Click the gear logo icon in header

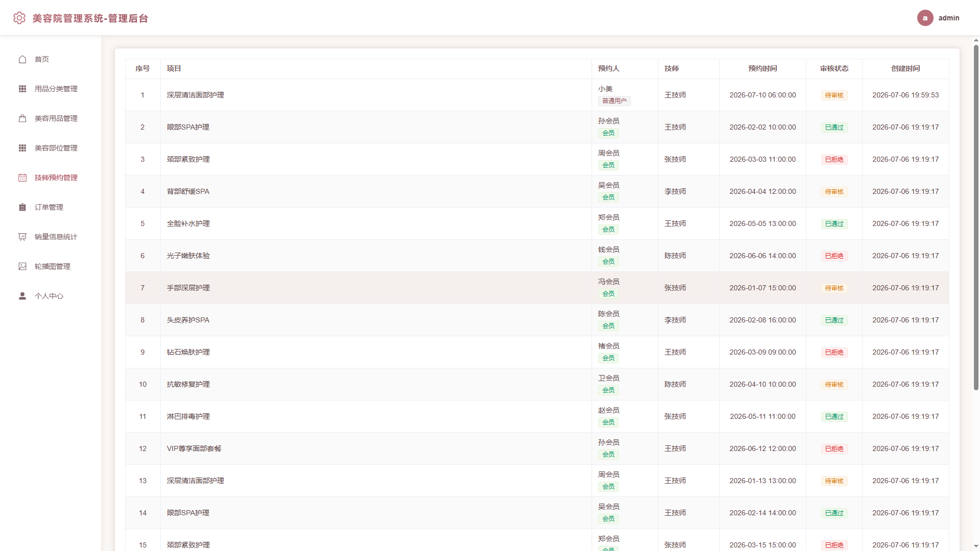click(x=19, y=18)
